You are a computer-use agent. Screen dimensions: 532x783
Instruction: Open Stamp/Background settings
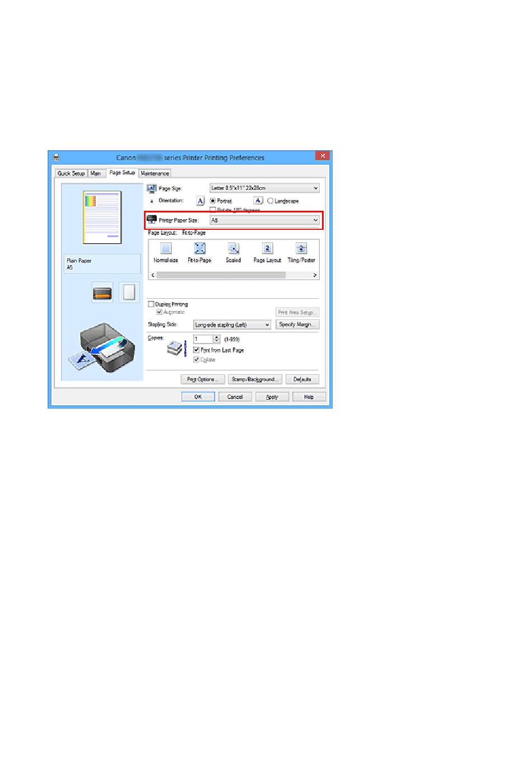click(x=255, y=379)
